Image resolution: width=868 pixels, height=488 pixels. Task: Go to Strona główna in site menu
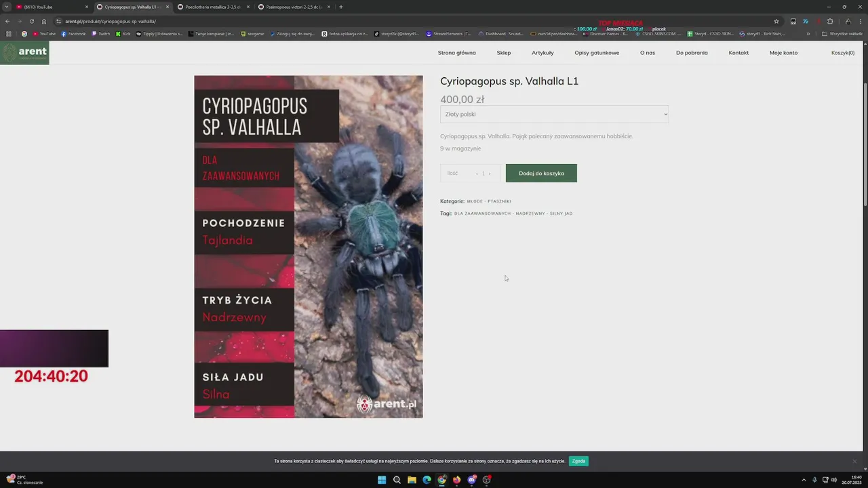[456, 53]
